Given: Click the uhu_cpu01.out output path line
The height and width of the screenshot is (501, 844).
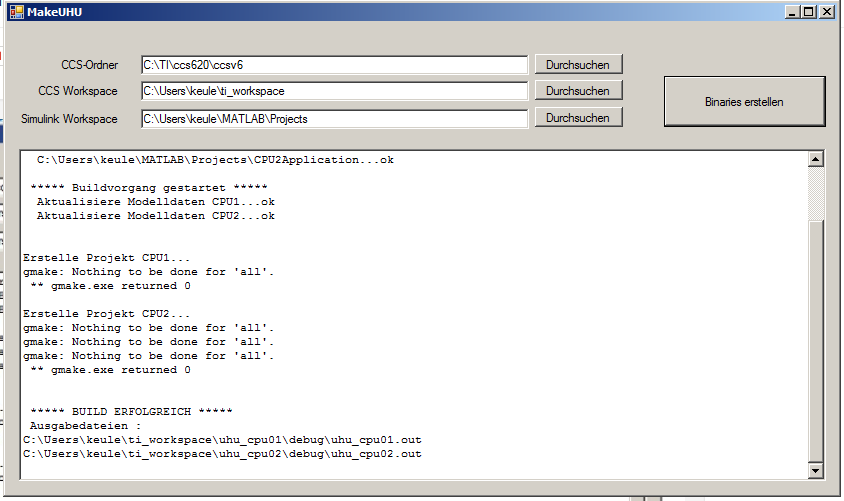Looking at the screenshot, I should [222, 440].
